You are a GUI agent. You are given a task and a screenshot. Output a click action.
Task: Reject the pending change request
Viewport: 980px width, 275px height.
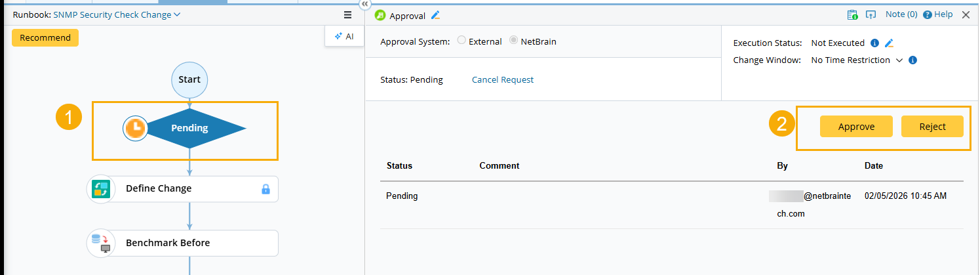coord(932,127)
